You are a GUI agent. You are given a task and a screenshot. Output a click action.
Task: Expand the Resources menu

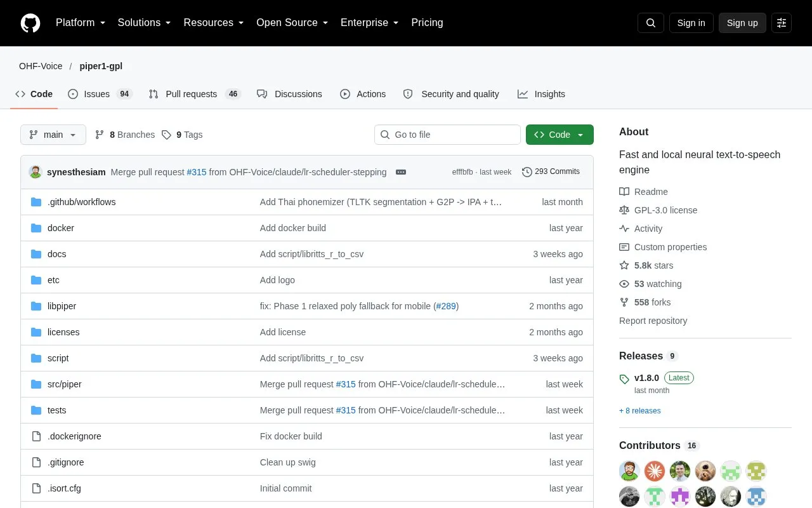click(x=214, y=23)
